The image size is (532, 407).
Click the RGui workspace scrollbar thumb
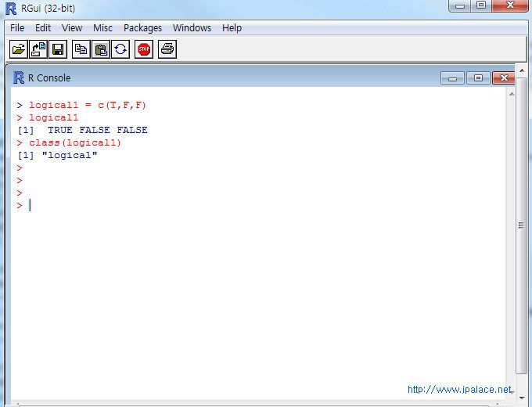(521, 225)
